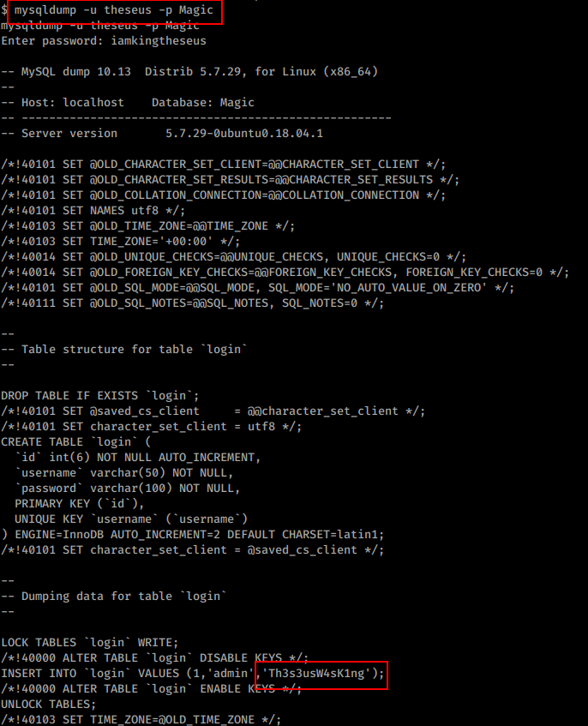588x726 pixels.
Task: Click the UNLOCK TABLES; line
Action: pyautogui.click(x=49, y=705)
